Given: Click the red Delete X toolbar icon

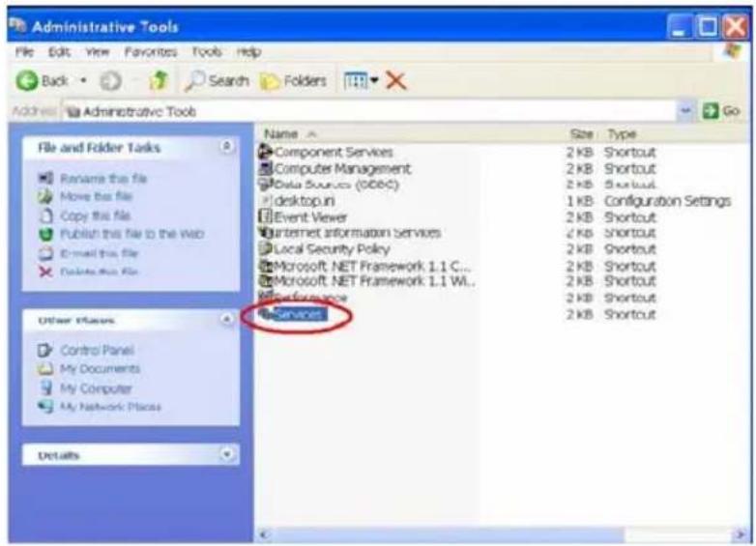Looking at the screenshot, I should coord(395,80).
